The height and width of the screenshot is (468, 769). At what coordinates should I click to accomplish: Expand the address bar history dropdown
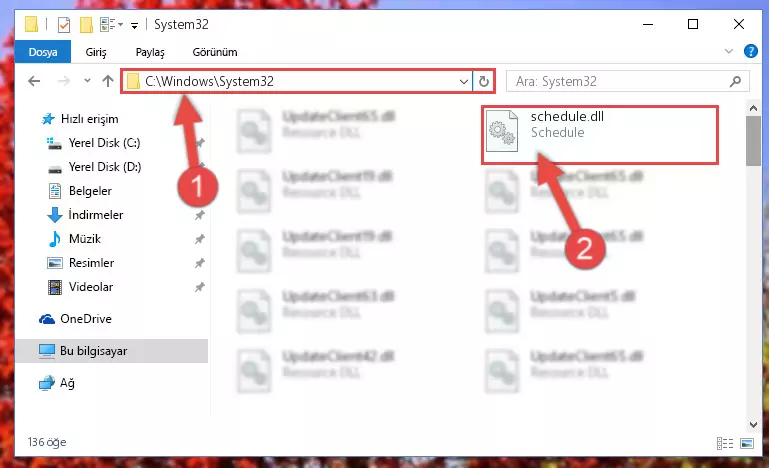(x=463, y=81)
